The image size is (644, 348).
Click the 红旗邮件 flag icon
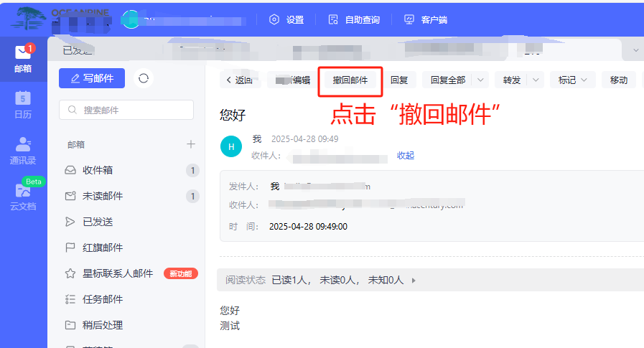pyautogui.click(x=70, y=248)
